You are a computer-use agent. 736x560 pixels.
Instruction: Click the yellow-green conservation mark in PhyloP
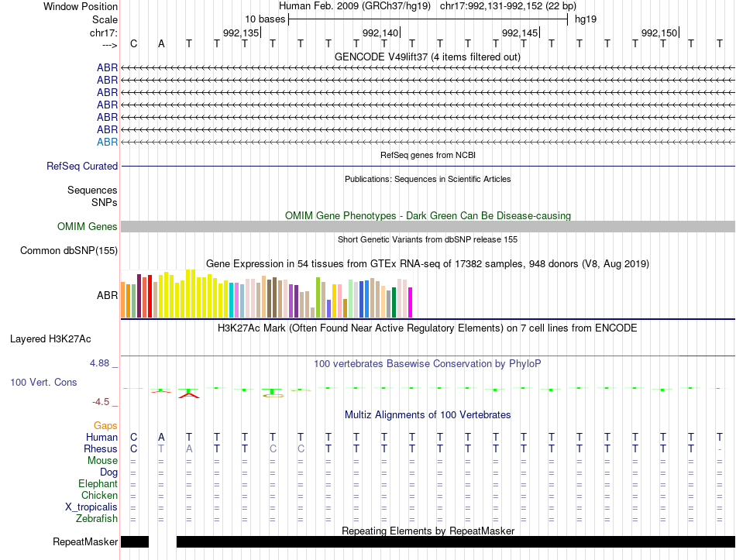pos(273,396)
